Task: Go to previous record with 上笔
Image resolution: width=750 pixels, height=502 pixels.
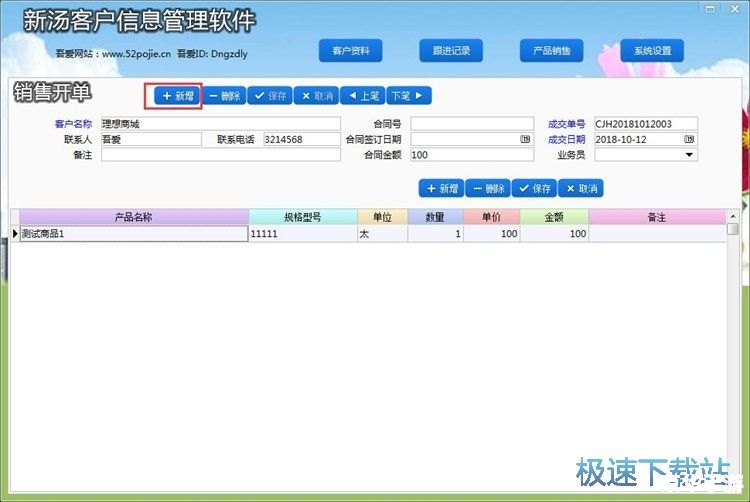Action: pos(363,96)
